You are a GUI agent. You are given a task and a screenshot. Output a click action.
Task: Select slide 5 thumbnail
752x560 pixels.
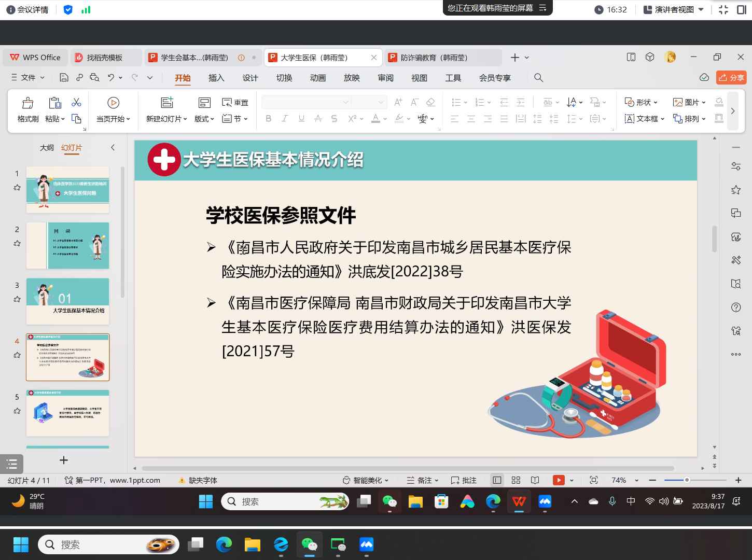(68, 413)
